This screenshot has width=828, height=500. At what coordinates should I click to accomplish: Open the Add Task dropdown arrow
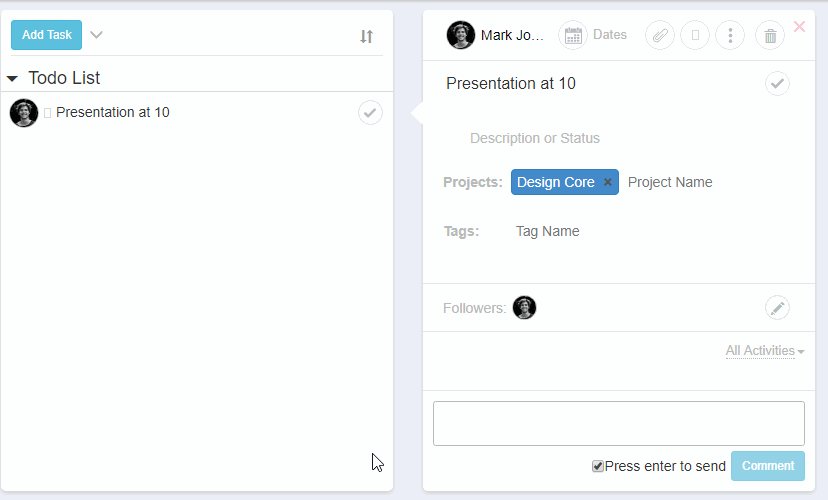click(96, 35)
